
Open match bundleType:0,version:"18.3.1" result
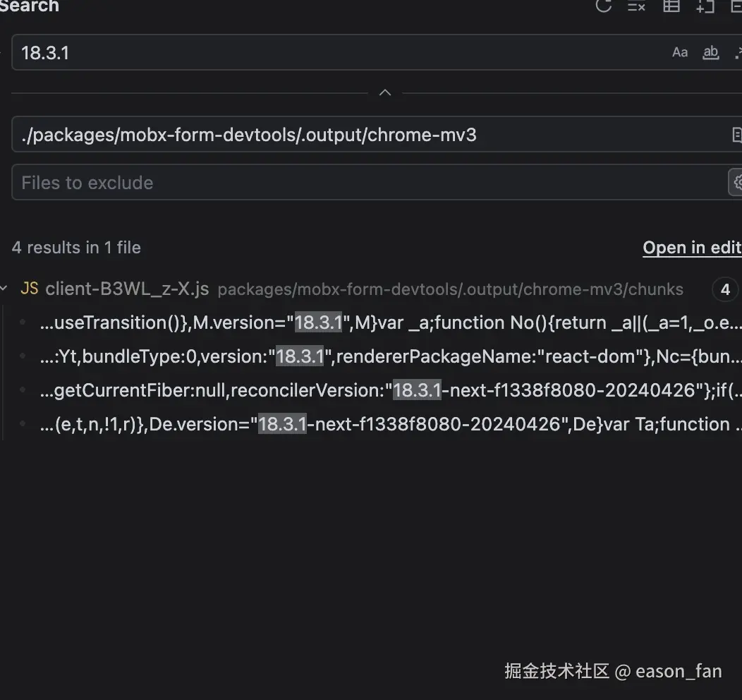[x=391, y=356]
